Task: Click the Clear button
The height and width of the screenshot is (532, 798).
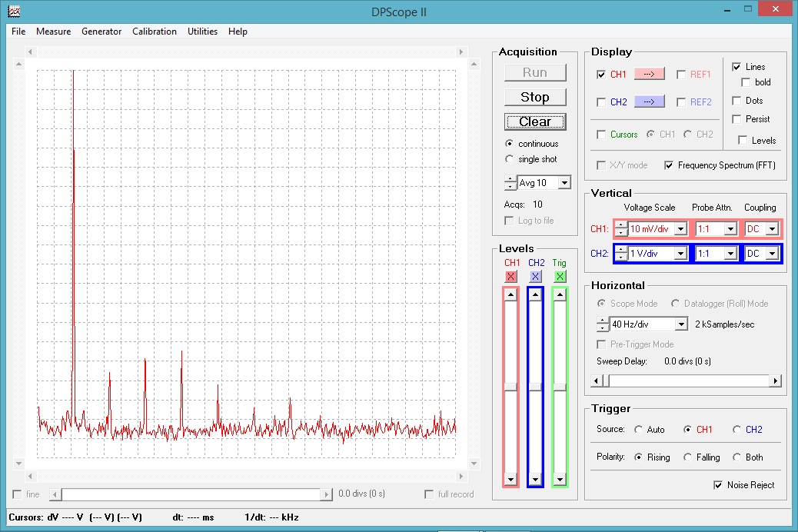Action: coord(535,121)
